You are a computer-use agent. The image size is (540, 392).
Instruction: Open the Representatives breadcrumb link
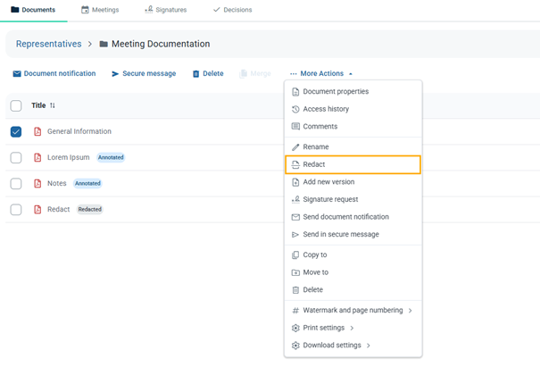48,44
